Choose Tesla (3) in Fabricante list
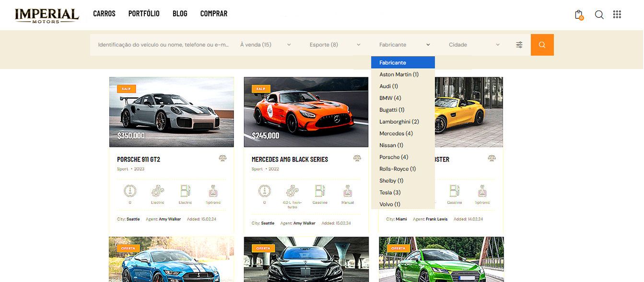Viewport: 644px width, 282px height. click(x=390, y=192)
